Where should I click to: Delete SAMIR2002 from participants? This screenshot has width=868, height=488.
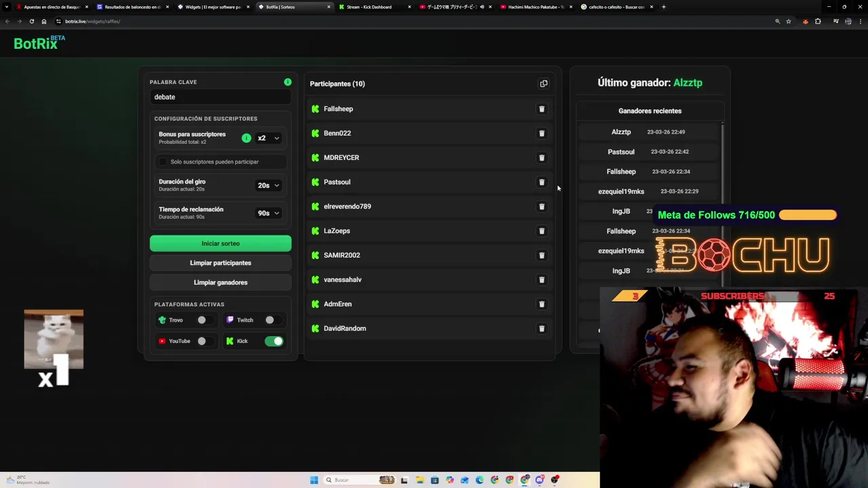click(x=541, y=256)
